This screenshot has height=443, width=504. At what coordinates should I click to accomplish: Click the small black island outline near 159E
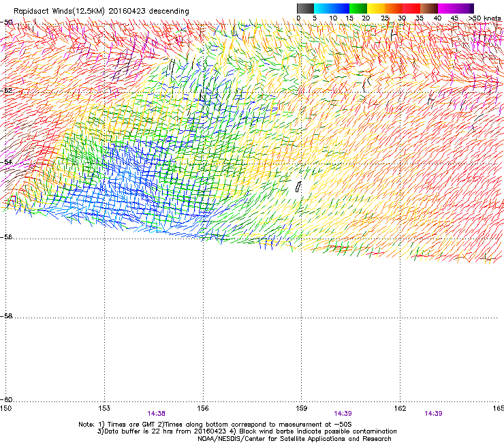click(298, 187)
